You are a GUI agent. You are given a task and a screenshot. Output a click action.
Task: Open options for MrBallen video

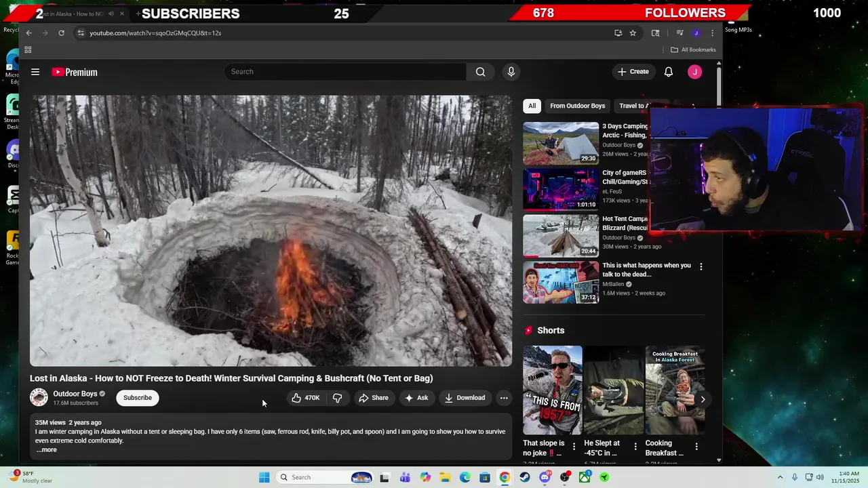(x=701, y=266)
